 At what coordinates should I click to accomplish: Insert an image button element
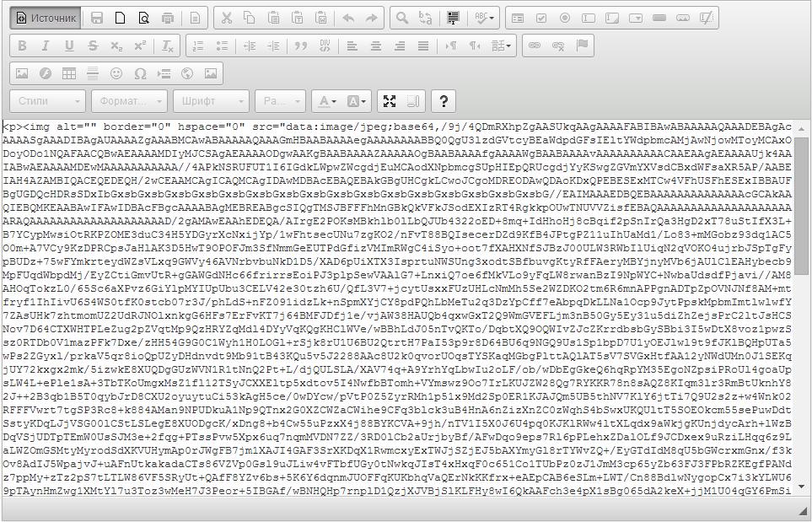point(683,18)
